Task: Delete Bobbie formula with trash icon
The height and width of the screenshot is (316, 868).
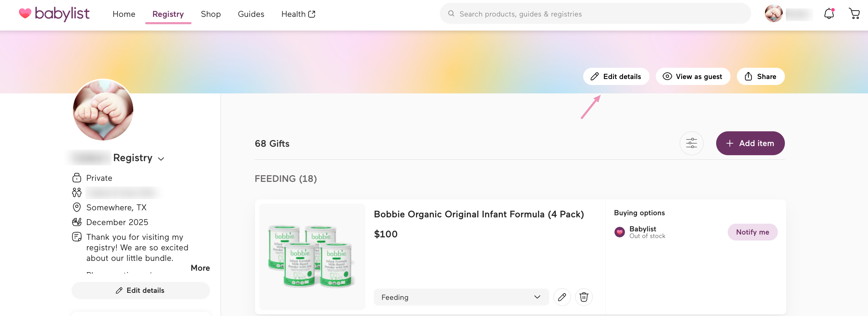Action: pyautogui.click(x=584, y=297)
